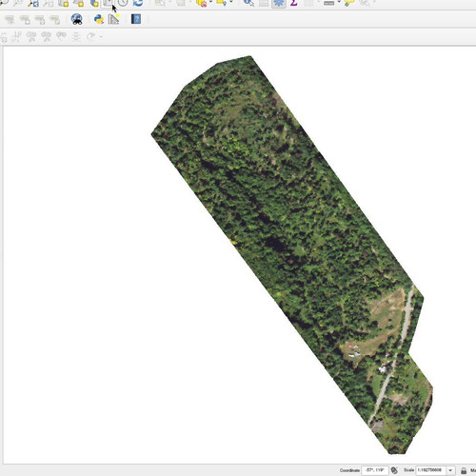Click the greyed-out first label toolbar icon

(x=10, y=20)
